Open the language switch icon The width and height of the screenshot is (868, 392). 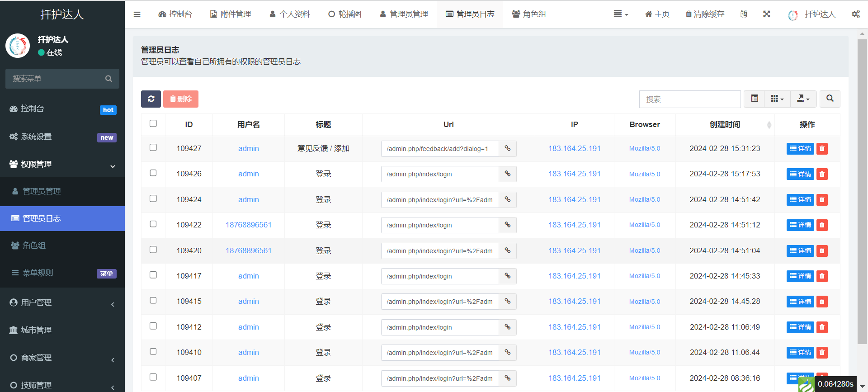click(x=744, y=14)
